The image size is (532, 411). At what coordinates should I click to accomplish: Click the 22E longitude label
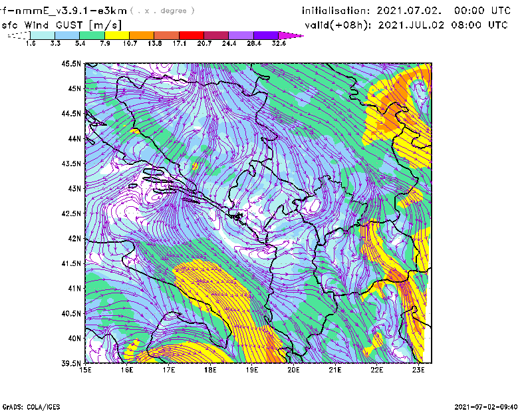pos(376,370)
